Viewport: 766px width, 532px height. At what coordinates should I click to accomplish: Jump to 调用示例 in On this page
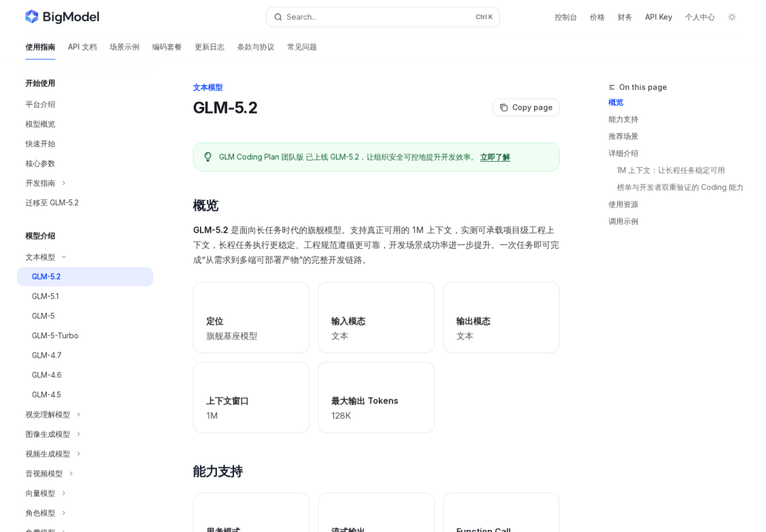623,222
